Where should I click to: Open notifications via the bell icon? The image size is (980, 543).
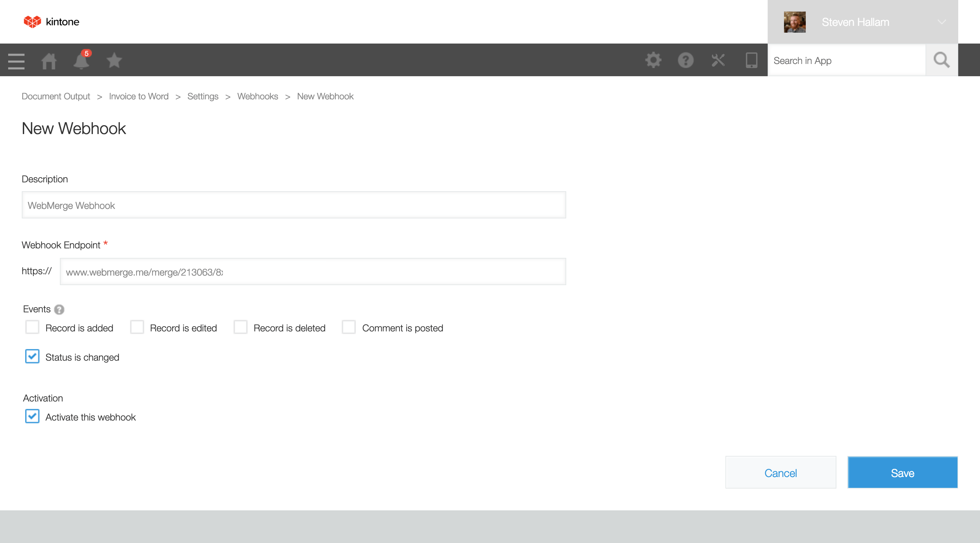tap(81, 61)
